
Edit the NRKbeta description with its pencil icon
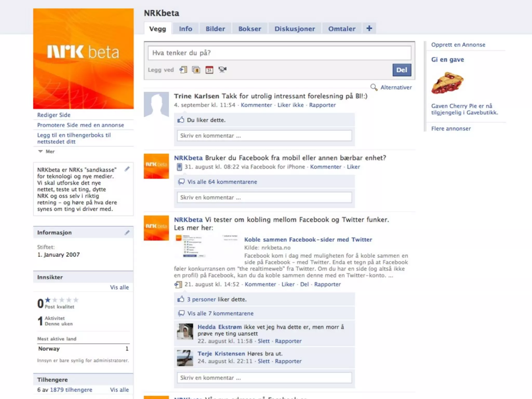point(127,169)
